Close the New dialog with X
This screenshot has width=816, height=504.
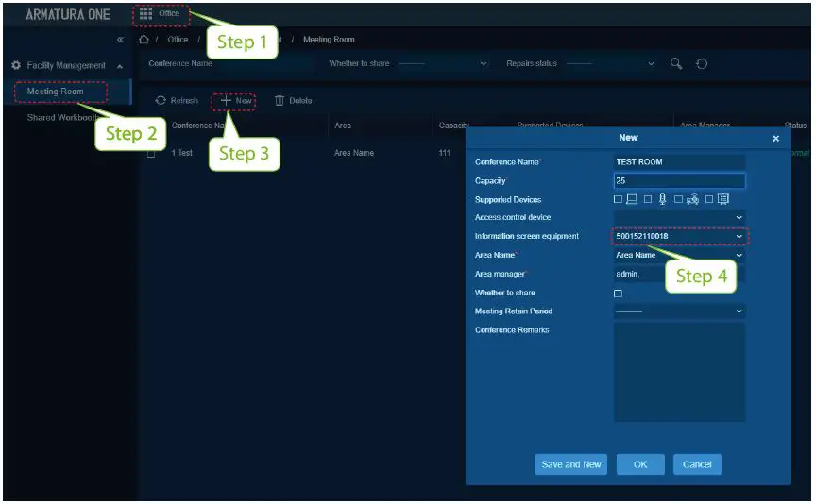click(x=776, y=139)
